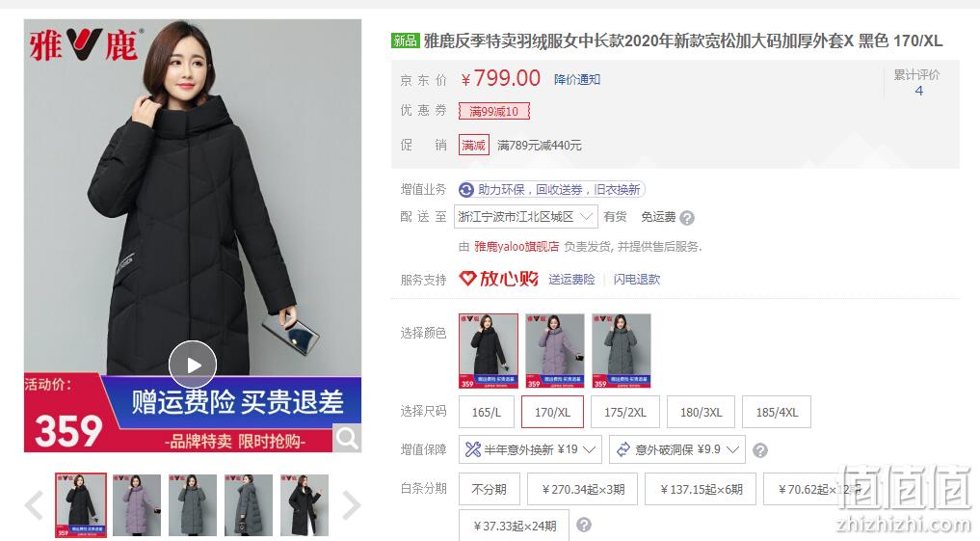Play the product video on main image
This screenshot has width=980, height=541.
(x=193, y=365)
